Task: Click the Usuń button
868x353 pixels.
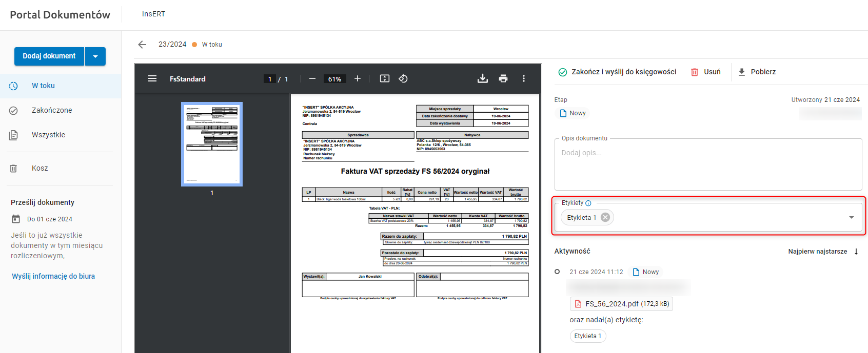Action: [706, 72]
